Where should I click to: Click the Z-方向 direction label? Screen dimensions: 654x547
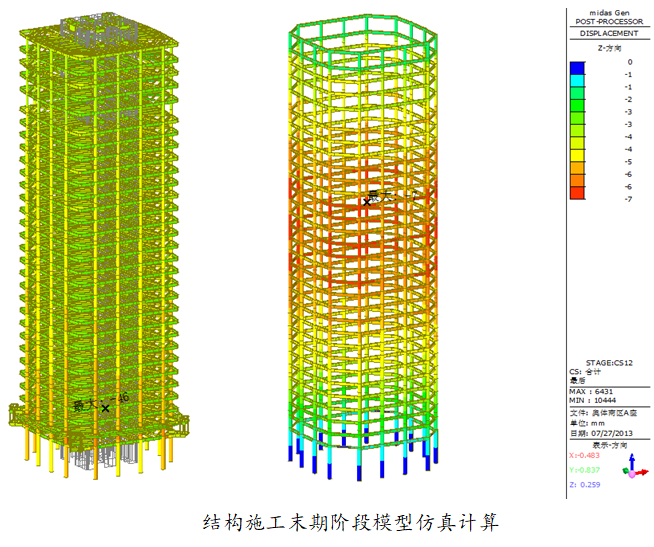point(609,48)
